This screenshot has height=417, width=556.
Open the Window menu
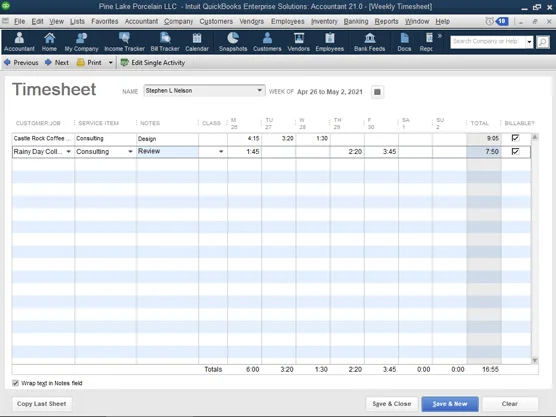(x=417, y=22)
